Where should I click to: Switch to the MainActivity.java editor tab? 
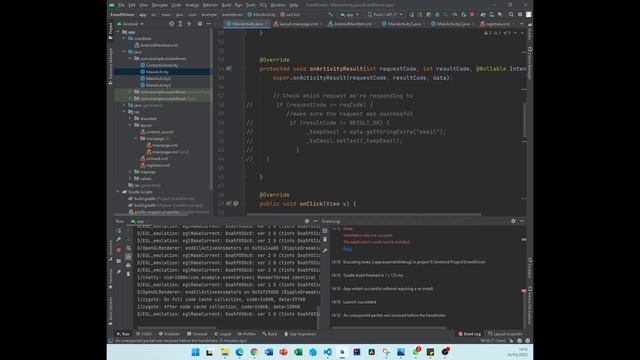(247, 24)
